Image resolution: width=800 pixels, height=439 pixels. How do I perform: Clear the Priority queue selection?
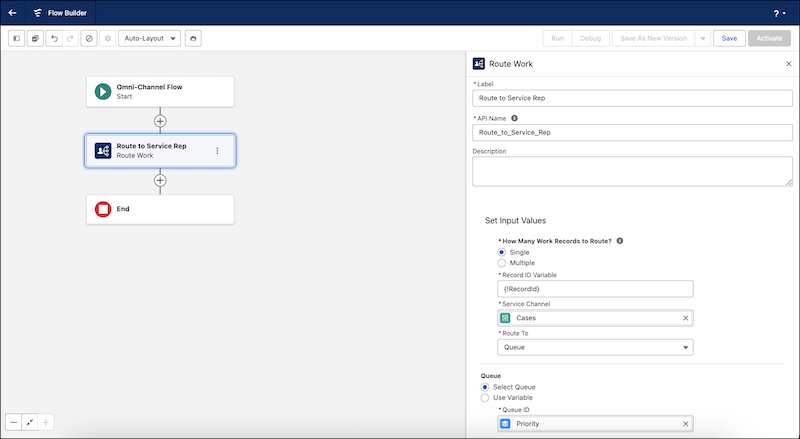pyautogui.click(x=686, y=424)
